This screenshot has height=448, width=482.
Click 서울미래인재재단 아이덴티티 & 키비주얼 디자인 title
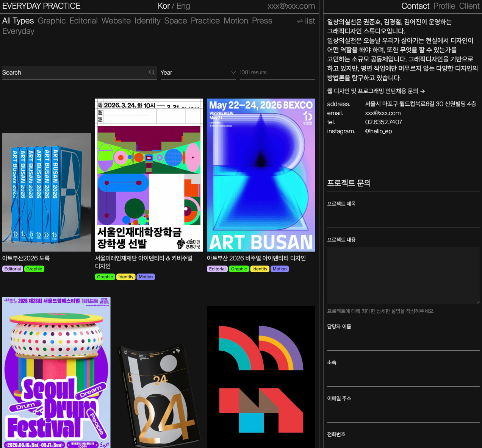(144, 262)
